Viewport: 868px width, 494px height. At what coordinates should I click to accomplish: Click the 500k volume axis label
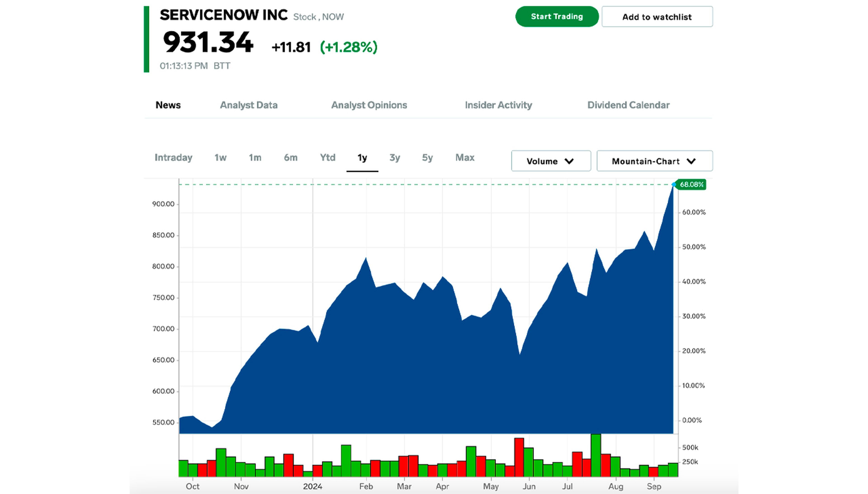[690, 448]
